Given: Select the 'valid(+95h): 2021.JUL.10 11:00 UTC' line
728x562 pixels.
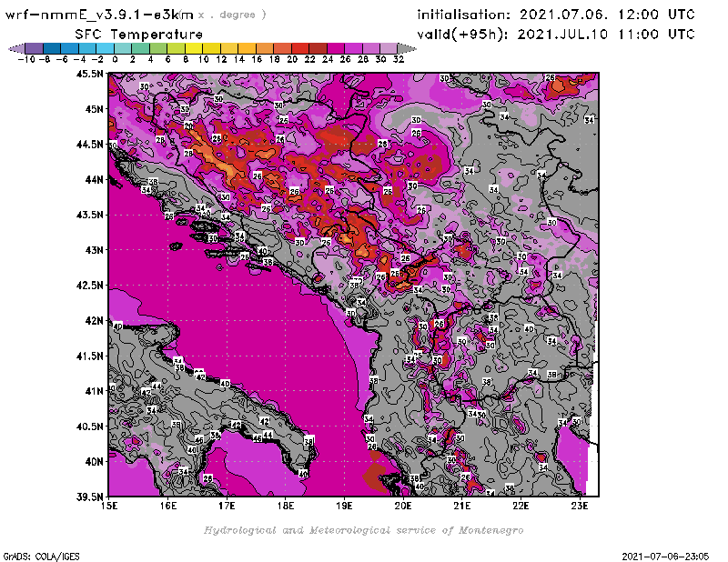Looking at the screenshot, I should tap(556, 35).
